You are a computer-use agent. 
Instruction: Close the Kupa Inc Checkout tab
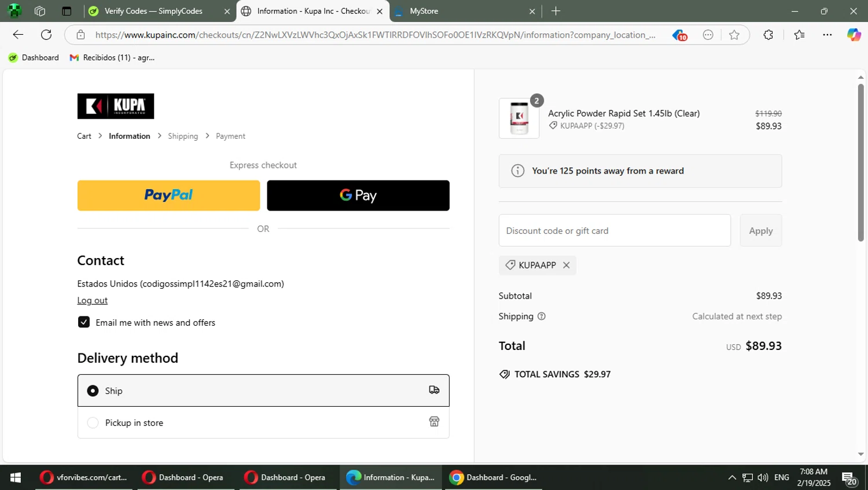click(x=380, y=11)
